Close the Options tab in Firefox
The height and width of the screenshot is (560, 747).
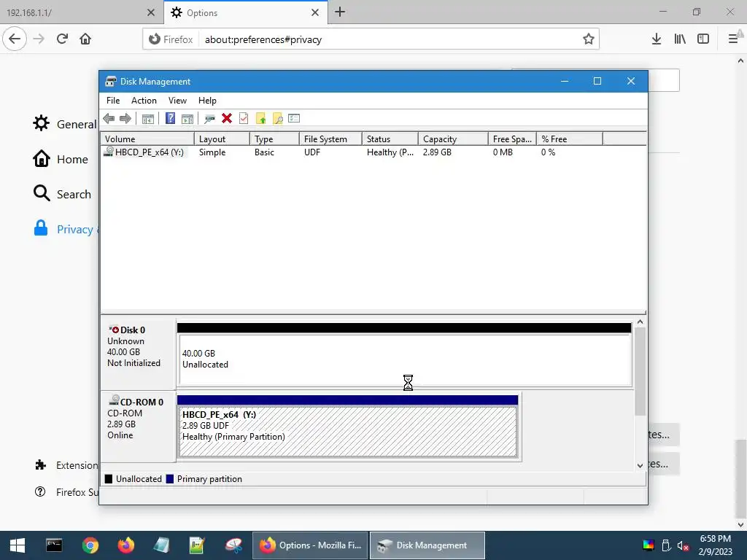(x=315, y=13)
